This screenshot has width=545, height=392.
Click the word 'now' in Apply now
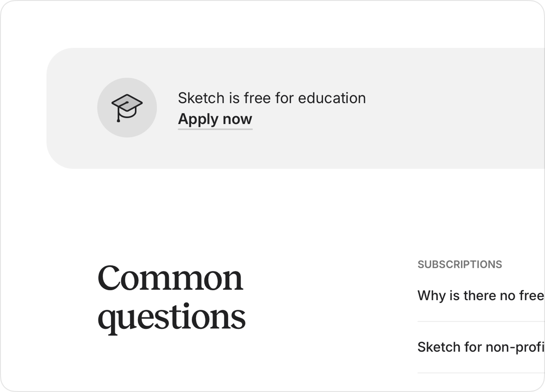point(237,119)
